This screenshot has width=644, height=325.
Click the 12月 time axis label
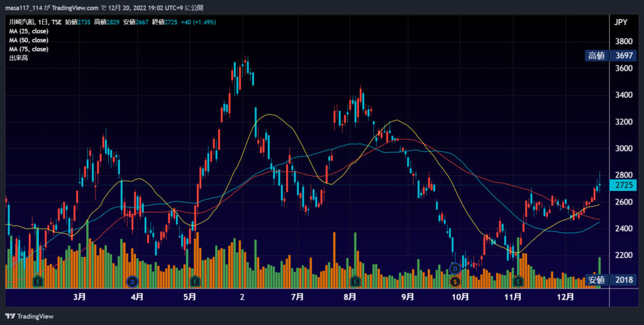coord(565,297)
